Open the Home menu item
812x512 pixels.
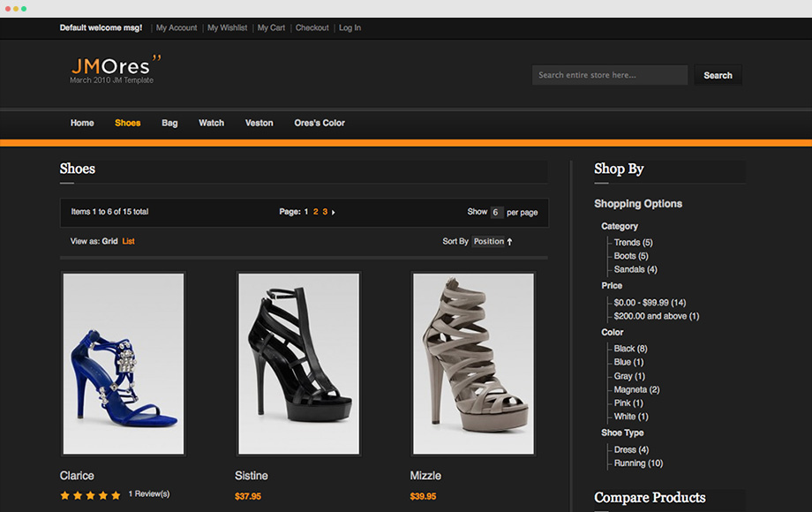point(82,124)
